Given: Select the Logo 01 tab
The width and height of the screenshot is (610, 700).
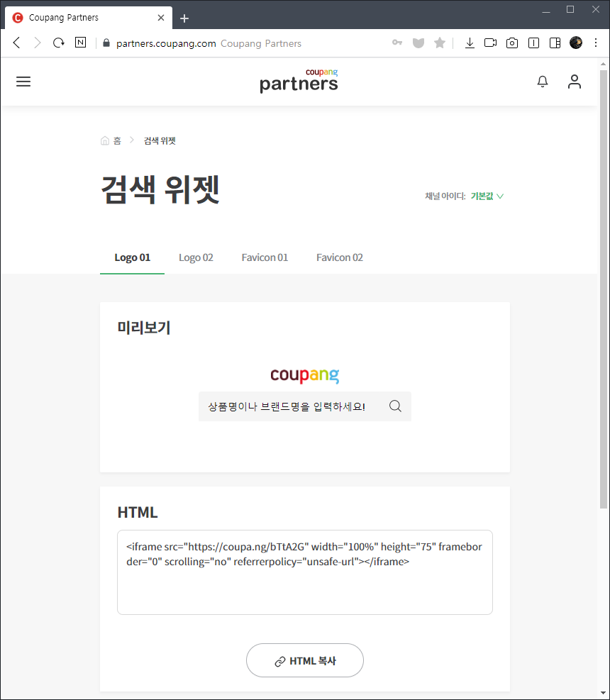Looking at the screenshot, I should click(132, 257).
